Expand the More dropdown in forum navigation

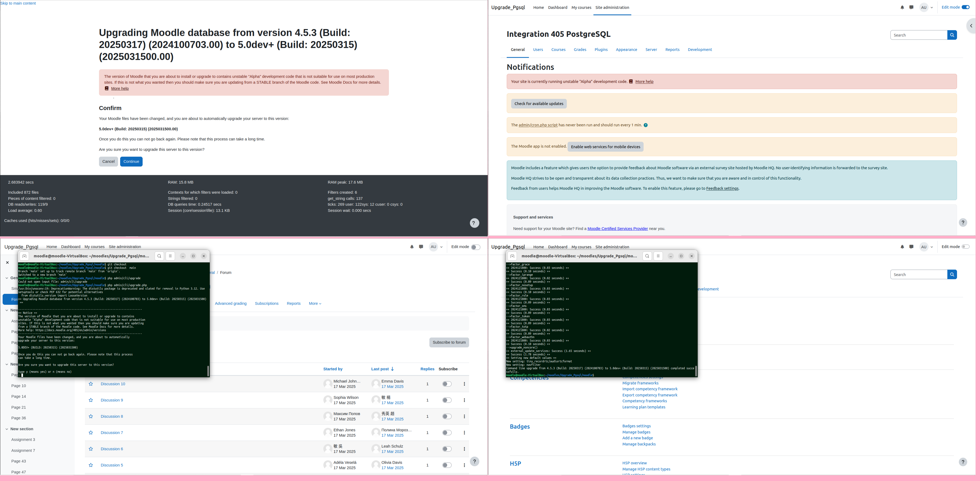315,304
